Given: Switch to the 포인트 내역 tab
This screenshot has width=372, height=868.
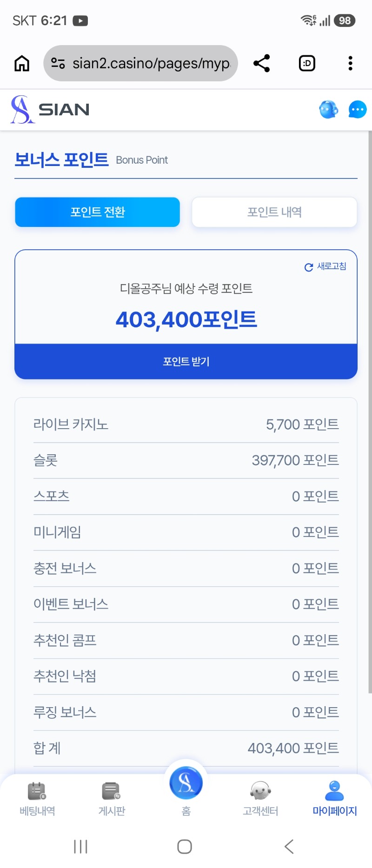Looking at the screenshot, I should [274, 212].
